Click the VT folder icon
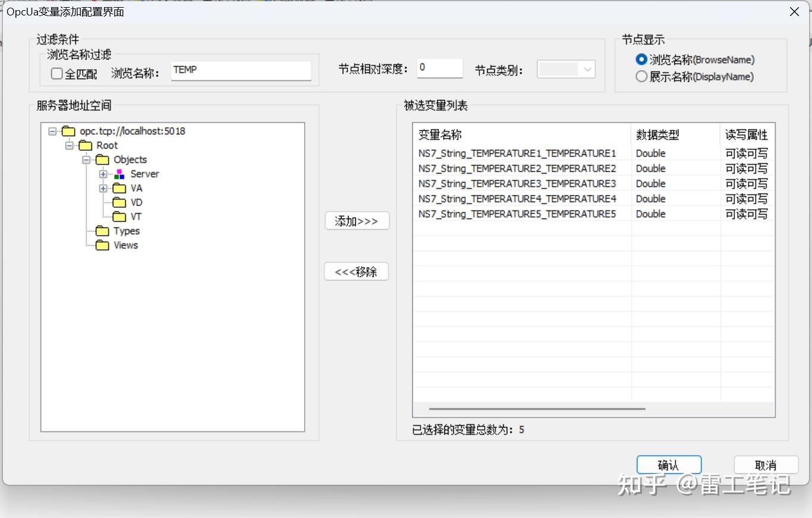Viewport: 812px width, 518px height. pyautogui.click(x=119, y=216)
